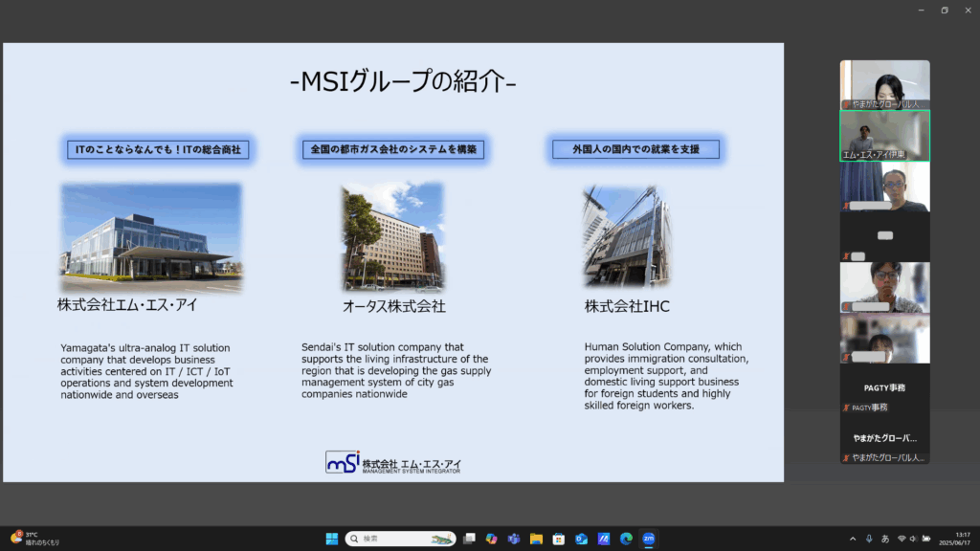Click the ITのことならなんでも！ITの総合商社 banner
This screenshot has height=551, width=980.
pos(158,149)
